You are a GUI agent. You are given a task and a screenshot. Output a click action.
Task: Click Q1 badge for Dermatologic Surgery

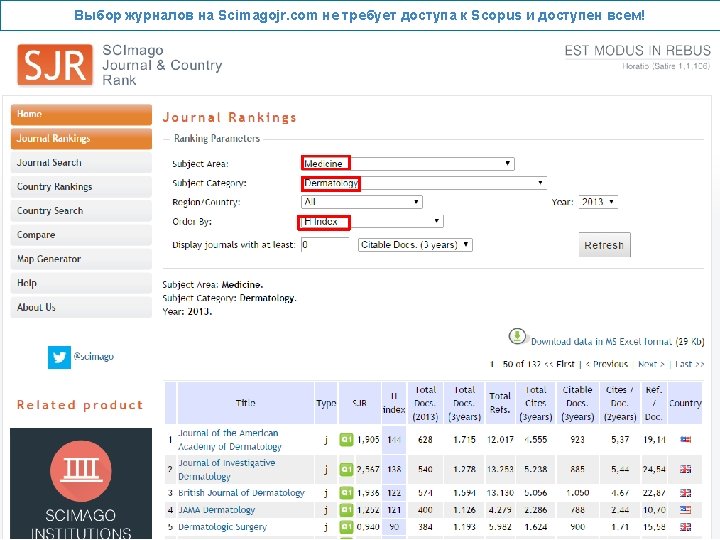(x=346, y=527)
